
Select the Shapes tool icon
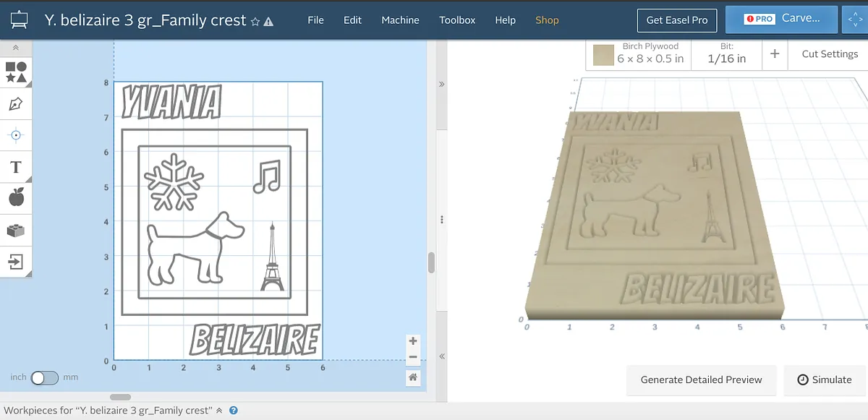click(x=16, y=72)
